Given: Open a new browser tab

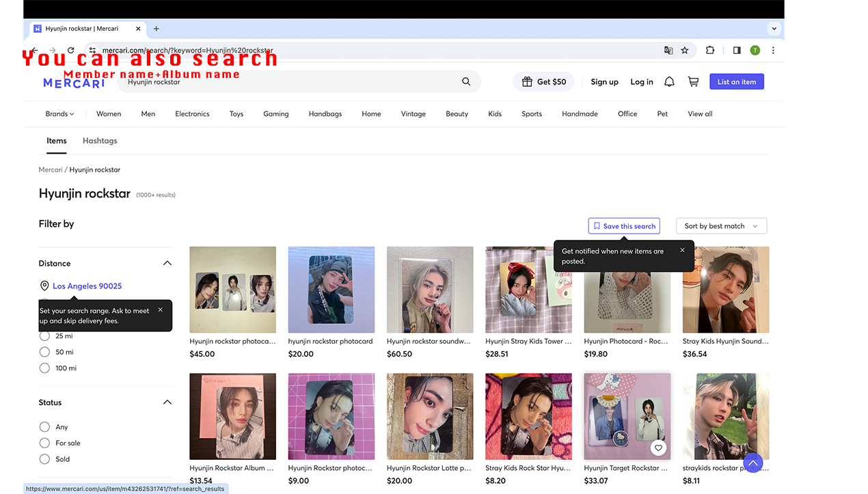Looking at the screenshot, I should [x=157, y=29].
